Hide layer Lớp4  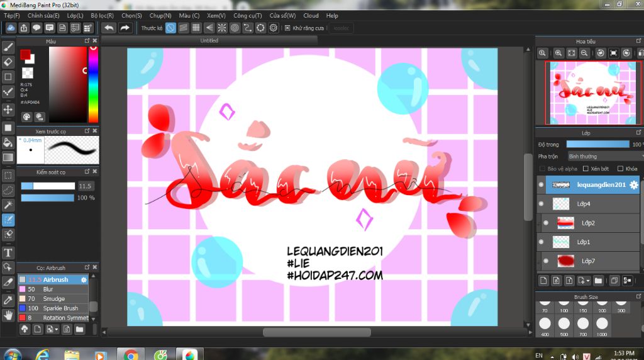pos(541,204)
